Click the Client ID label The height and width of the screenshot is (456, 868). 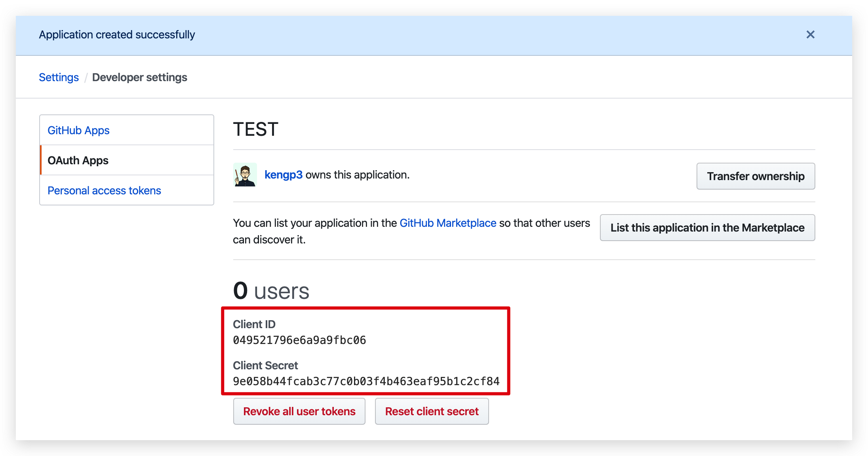pos(254,324)
